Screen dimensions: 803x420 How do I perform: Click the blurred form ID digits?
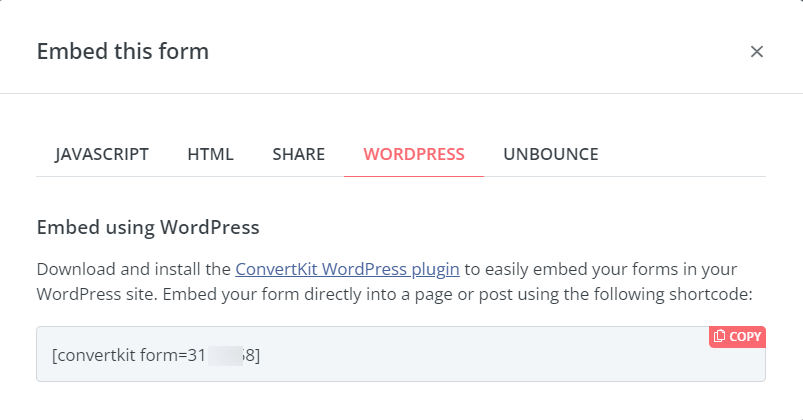[225, 355]
